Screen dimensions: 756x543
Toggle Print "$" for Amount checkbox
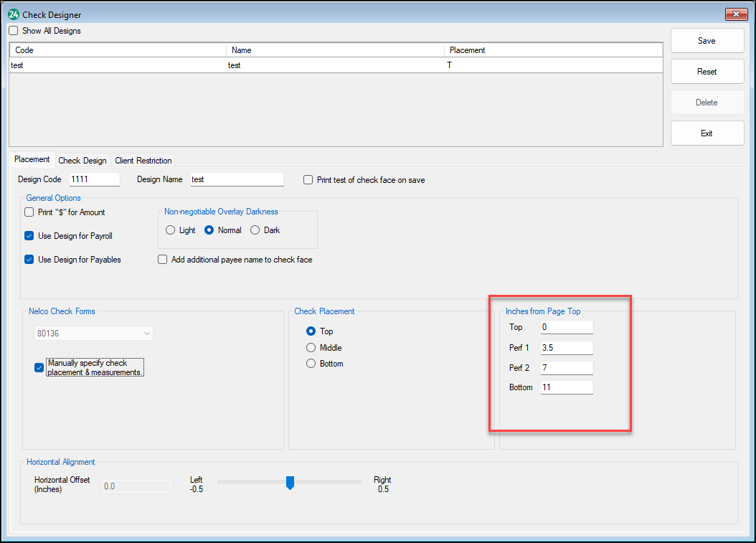coord(29,212)
